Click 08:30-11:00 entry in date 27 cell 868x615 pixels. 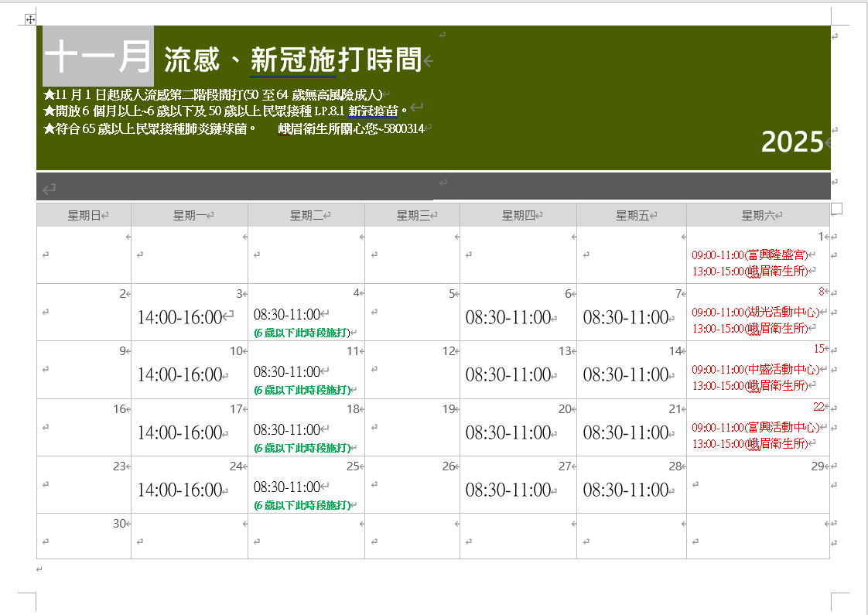coord(507,490)
